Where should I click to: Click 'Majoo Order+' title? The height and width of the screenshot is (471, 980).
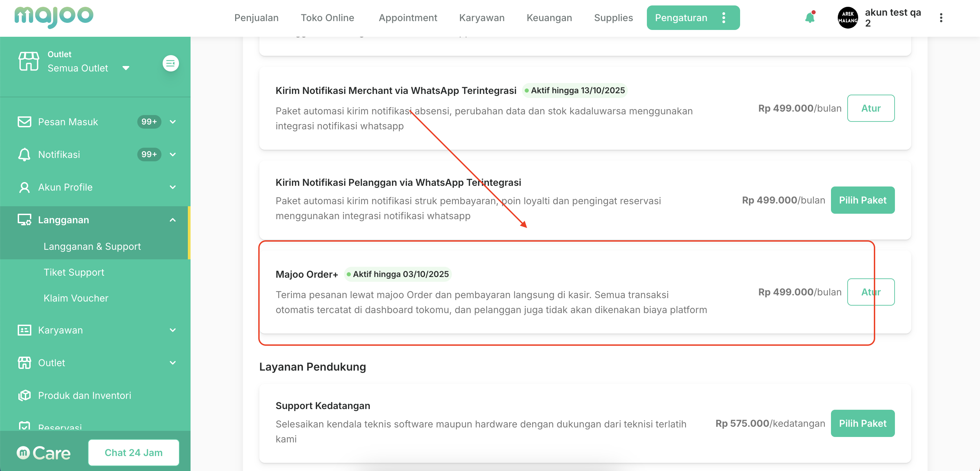pyautogui.click(x=307, y=274)
